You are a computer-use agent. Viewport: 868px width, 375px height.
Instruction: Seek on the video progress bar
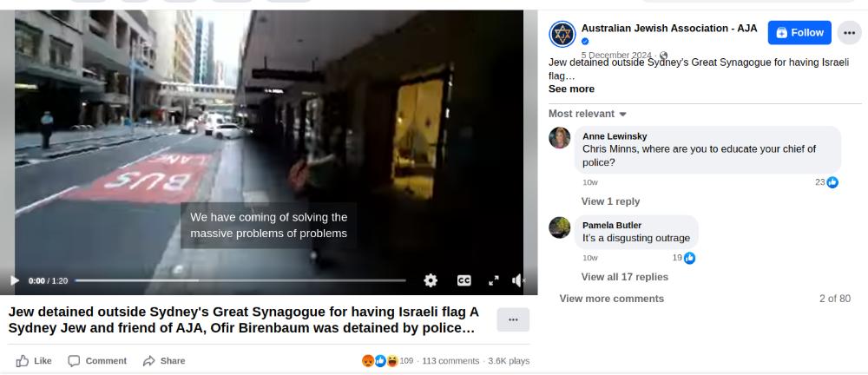pyautogui.click(x=240, y=281)
